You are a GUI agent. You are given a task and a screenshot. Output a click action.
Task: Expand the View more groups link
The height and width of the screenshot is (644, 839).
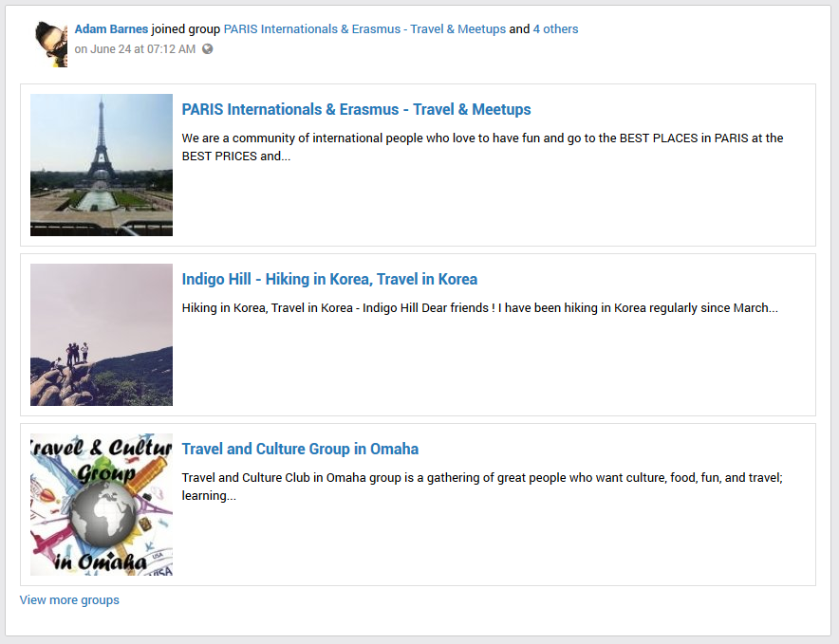point(69,600)
